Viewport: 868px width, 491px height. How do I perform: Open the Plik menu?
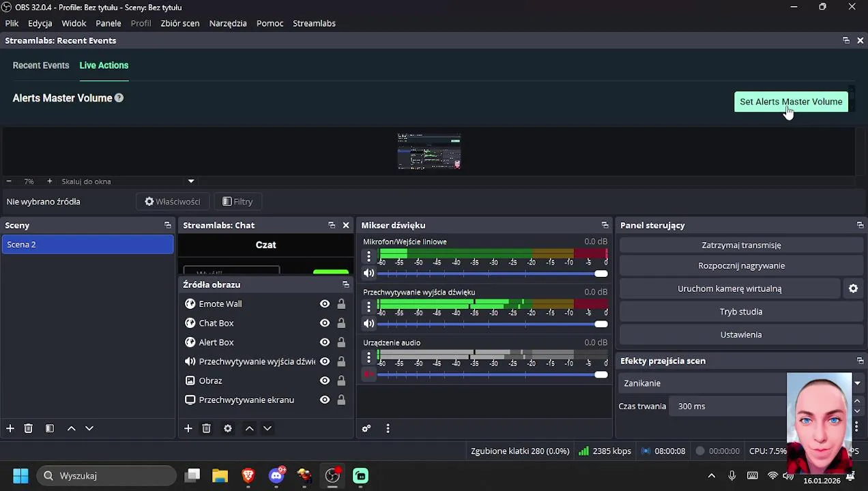(12, 23)
